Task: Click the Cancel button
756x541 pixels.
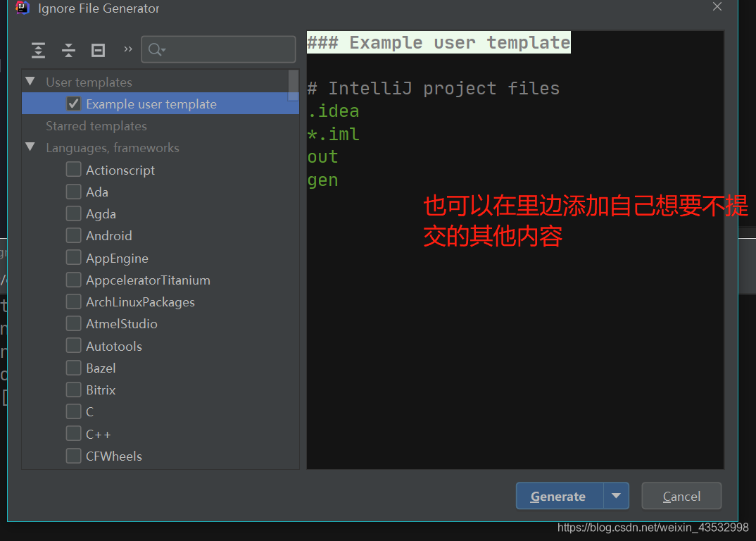Action: tap(681, 496)
